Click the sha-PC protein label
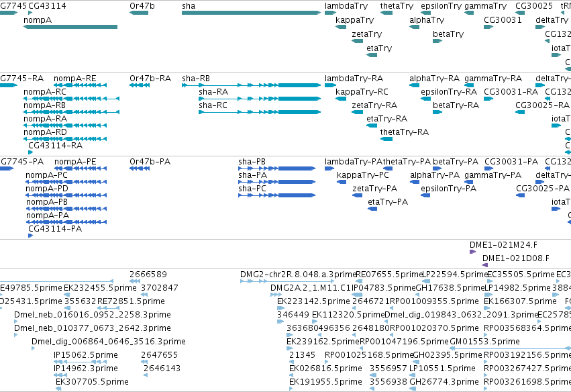571x392 pixels. click(252, 189)
